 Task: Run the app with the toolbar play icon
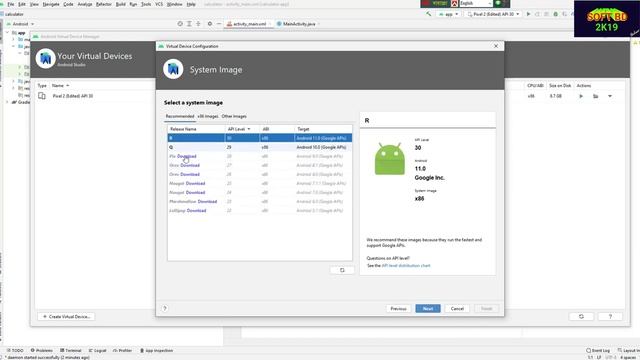(528, 14)
